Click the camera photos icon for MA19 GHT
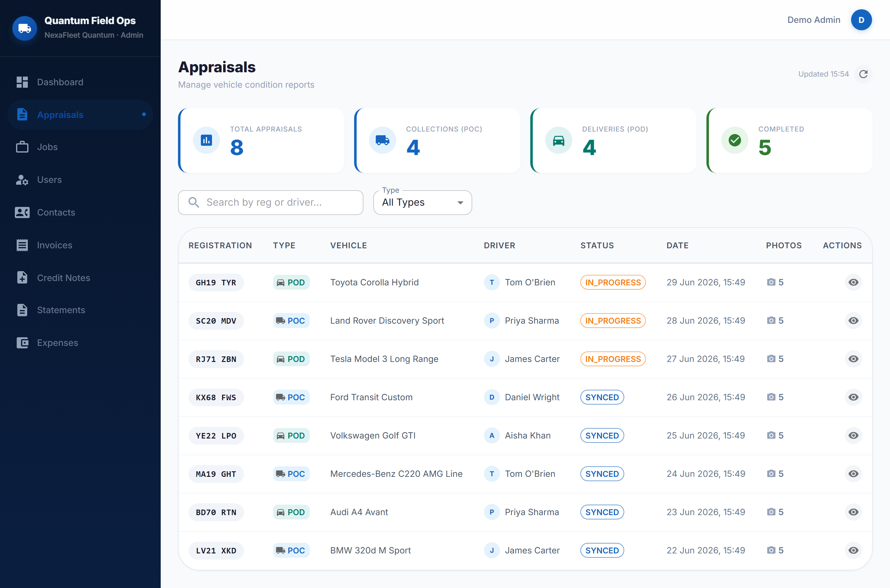This screenshot has height=588, width=890. tap(771, 474)
